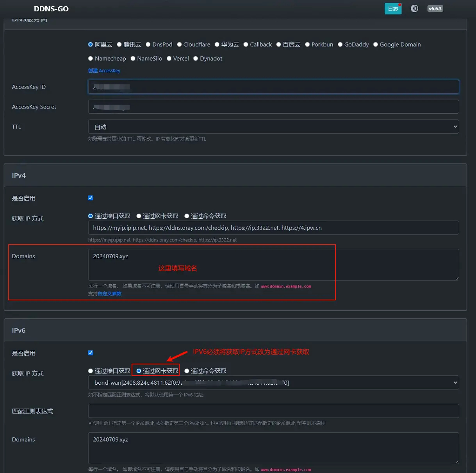Click the IPv4 Domains textarea
This screenshot has width=476, height=473.
(273, 264)
